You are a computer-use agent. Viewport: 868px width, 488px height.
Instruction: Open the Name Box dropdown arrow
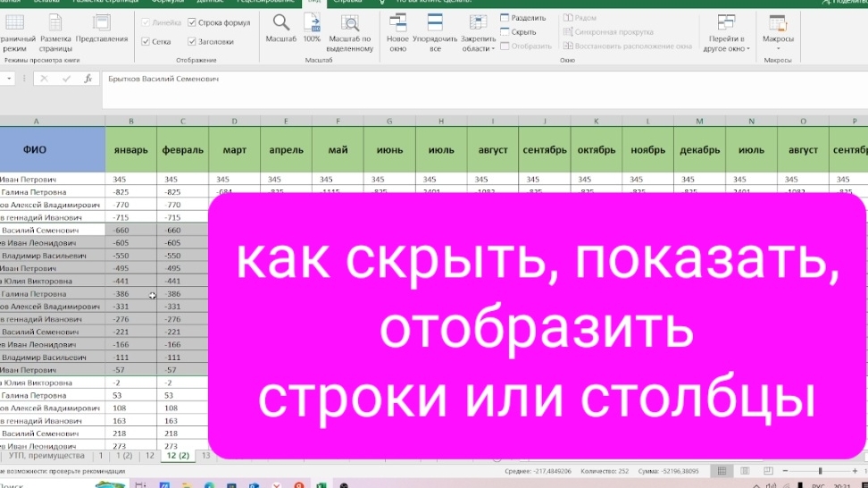click(x=9, y=79)
